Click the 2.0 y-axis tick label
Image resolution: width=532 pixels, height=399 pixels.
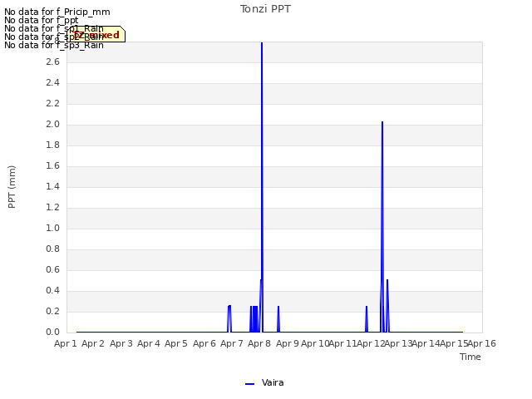click(52, 124)
